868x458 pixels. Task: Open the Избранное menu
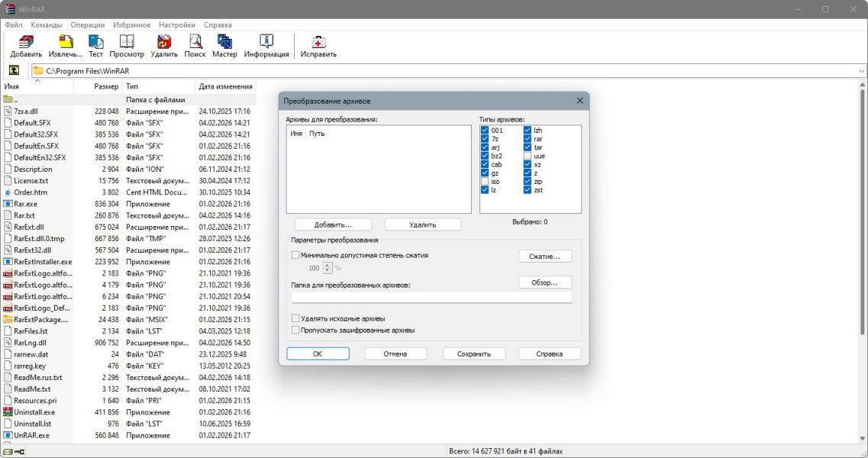coord(132,25)
